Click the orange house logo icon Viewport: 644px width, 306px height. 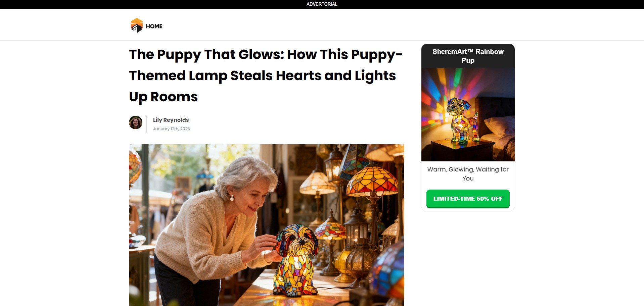(137, 25)
